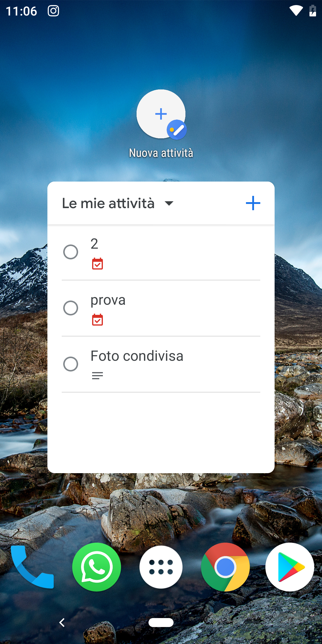Screen dimensions: 322x644
Task: Open Google Chrome from the dock
Action: [225, 567]
